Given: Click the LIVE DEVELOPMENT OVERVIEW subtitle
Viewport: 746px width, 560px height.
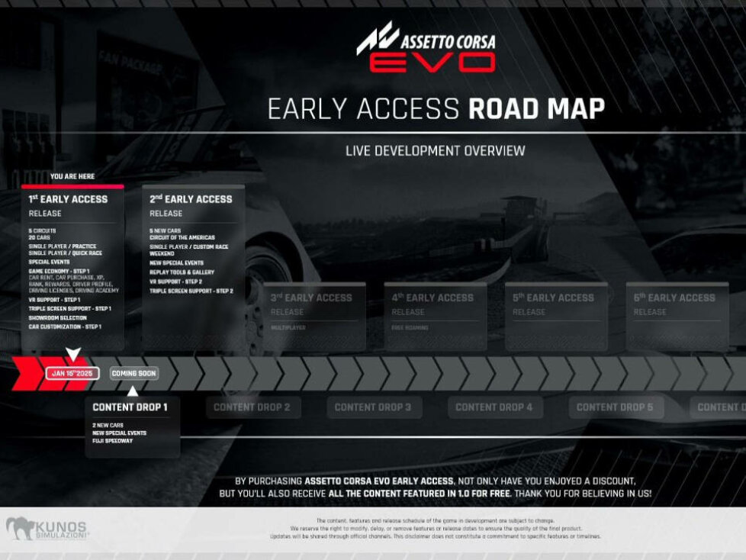Looking at the screenshot, I should (436, 151).
